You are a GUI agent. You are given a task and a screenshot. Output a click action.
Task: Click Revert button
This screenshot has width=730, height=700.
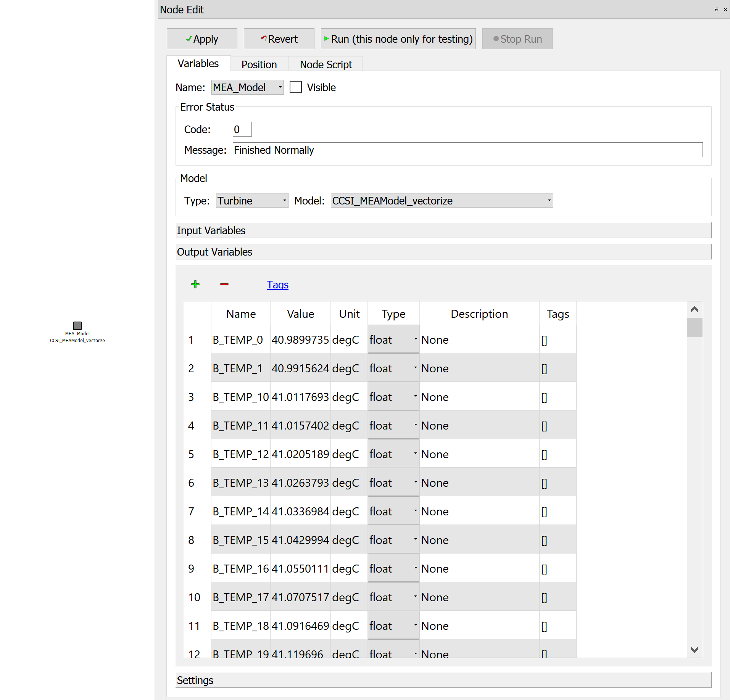click(x=279, y=39)
